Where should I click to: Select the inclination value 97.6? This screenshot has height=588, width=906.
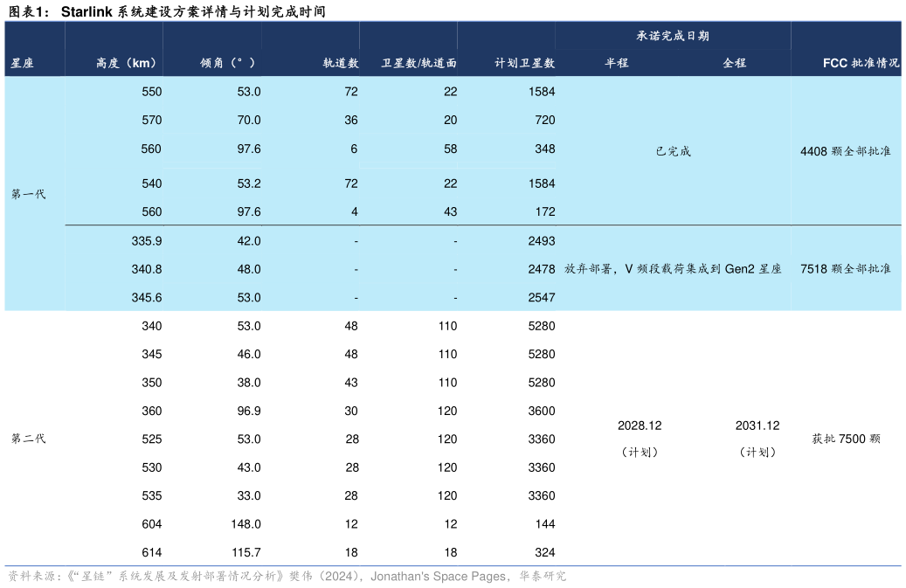249,149
